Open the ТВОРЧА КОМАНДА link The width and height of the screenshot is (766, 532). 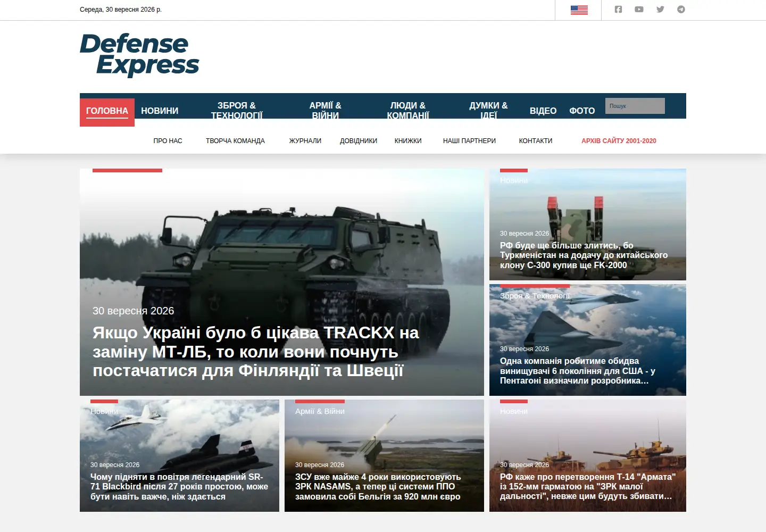pos(235,141)
